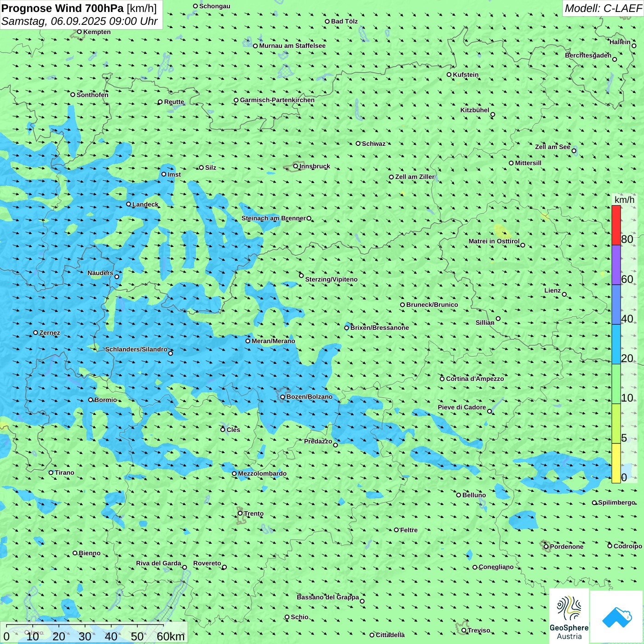Click the Meran/Merano city label

pos(273,341)
